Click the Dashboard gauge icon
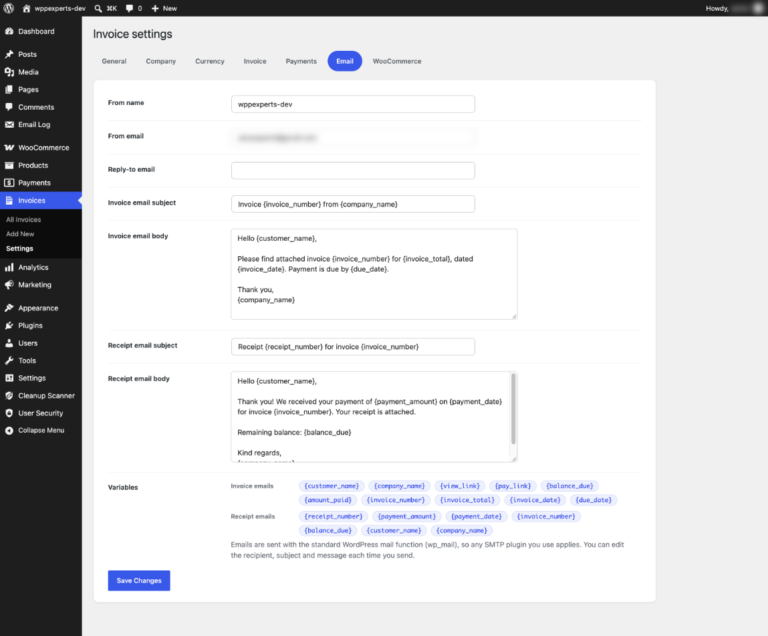This screenshot has height=636, width=768. [9, 31]
